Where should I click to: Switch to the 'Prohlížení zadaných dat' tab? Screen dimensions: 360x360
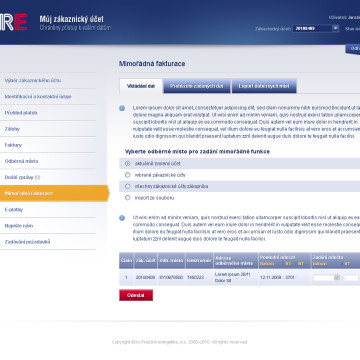coord(197,86)
